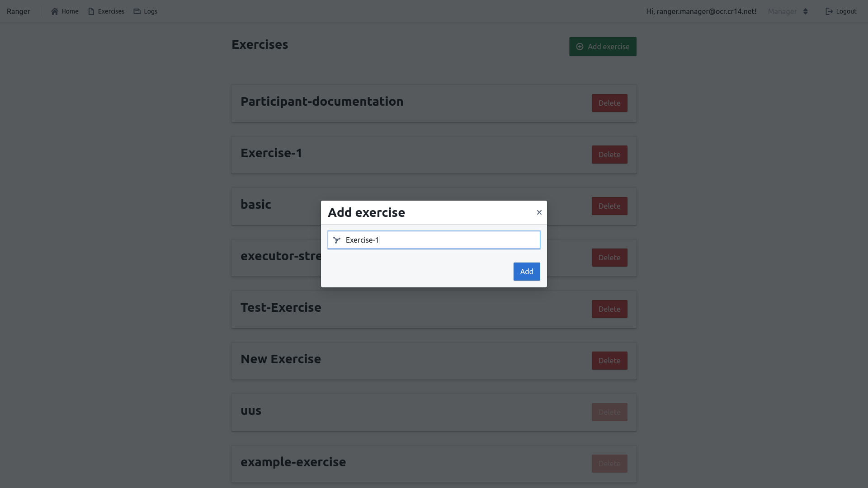Click the Manager role selector arrows
The width and height of the screenshot is (868, 488).
coord(805,11)
